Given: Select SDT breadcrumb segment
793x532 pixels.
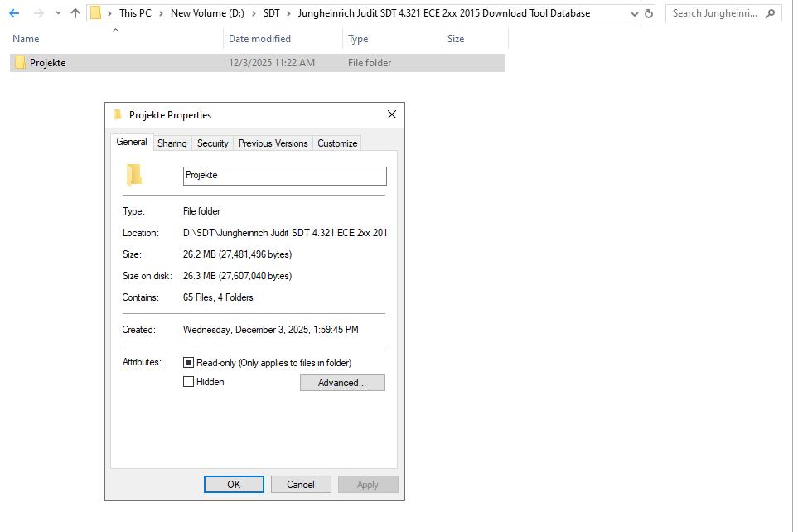Looking at the screenshot, I should (272, 13).
